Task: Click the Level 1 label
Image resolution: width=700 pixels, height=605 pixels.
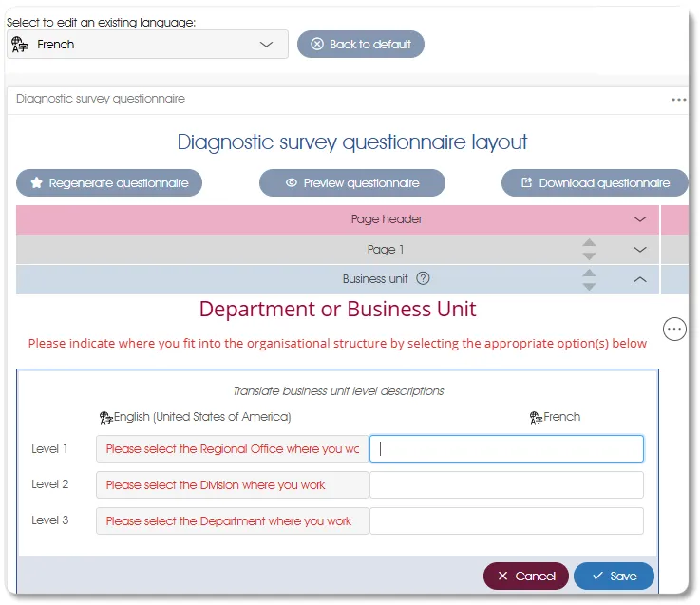Action: [x=49, y=448]
